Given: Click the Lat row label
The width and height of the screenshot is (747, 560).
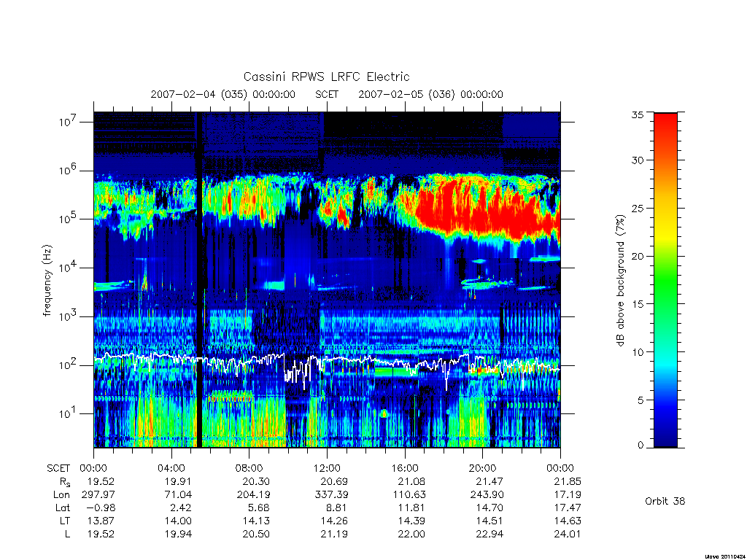Looking at the screenshot, I should [63, 507].
